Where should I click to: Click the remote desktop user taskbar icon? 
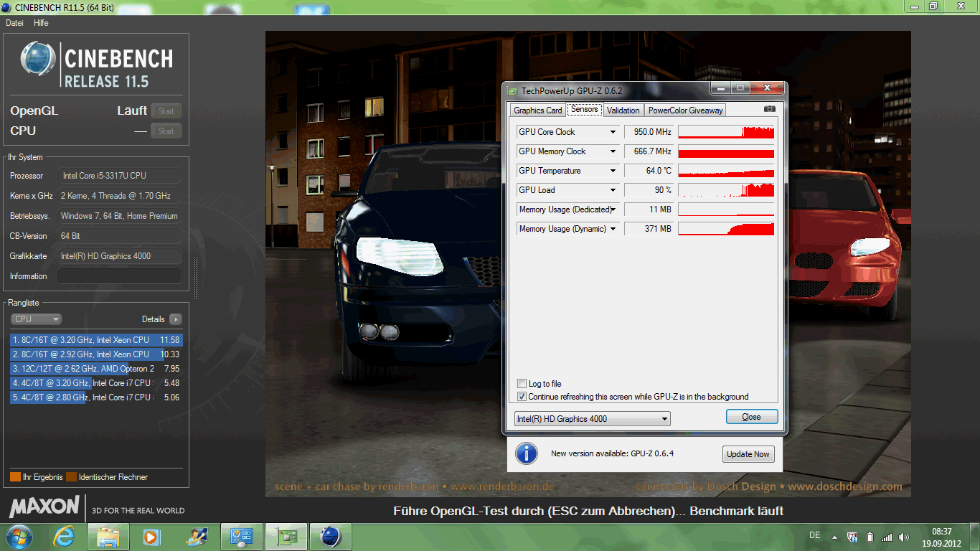click(x=196, y=537)
